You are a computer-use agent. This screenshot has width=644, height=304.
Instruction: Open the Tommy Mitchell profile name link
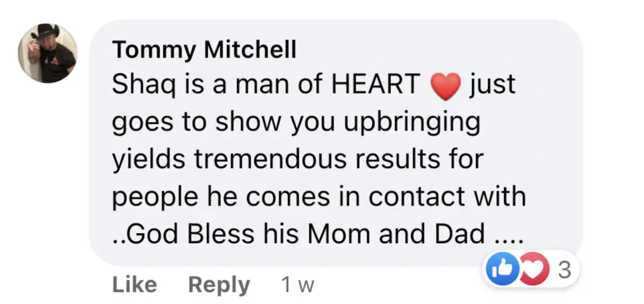click(204, 50)
